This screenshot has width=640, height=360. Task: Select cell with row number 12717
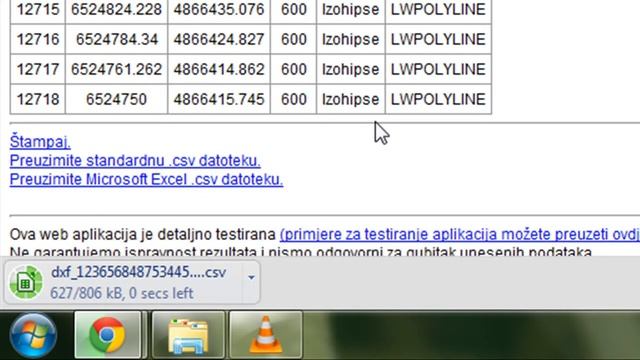click(38, 69)
